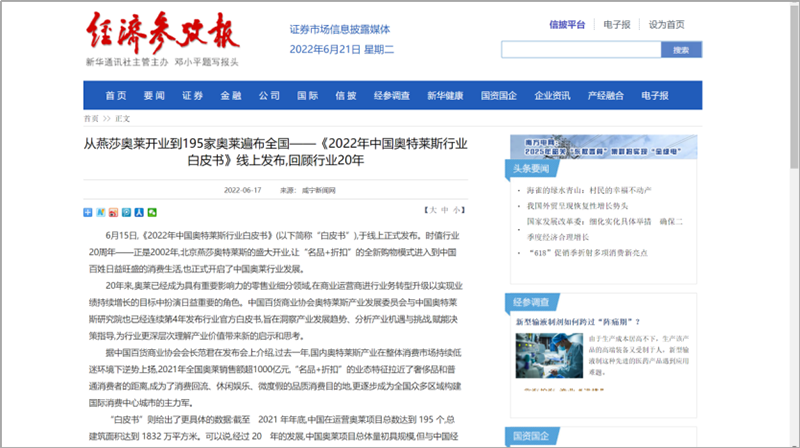This screenshot has height=448, width=800.
Task: Set article font size to 小
Action: click(x=458, y=211)
